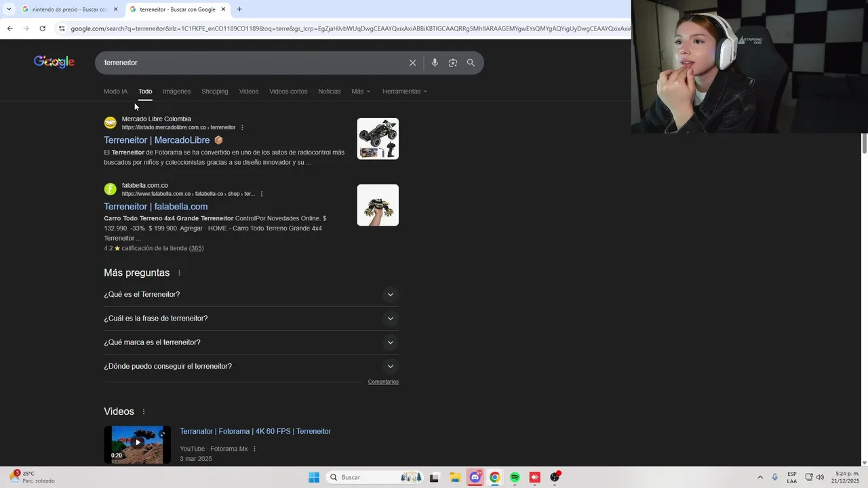The image size is (868, 488).
Task: Open the clock showing 5:24 p. m.
Action: click(x=847, y=477)
